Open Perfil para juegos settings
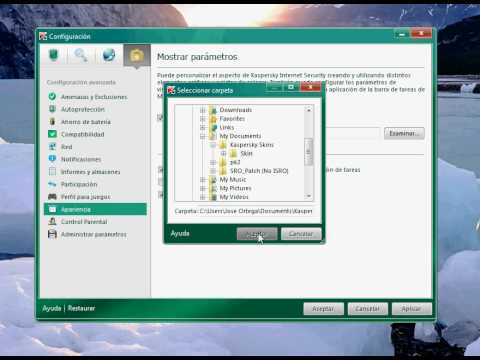 pyautogui.click(x=86, y=197)
